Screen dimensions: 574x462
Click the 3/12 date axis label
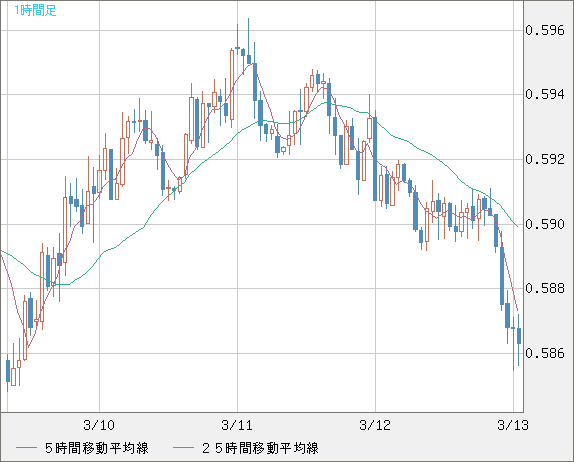[x=375, y=425]
